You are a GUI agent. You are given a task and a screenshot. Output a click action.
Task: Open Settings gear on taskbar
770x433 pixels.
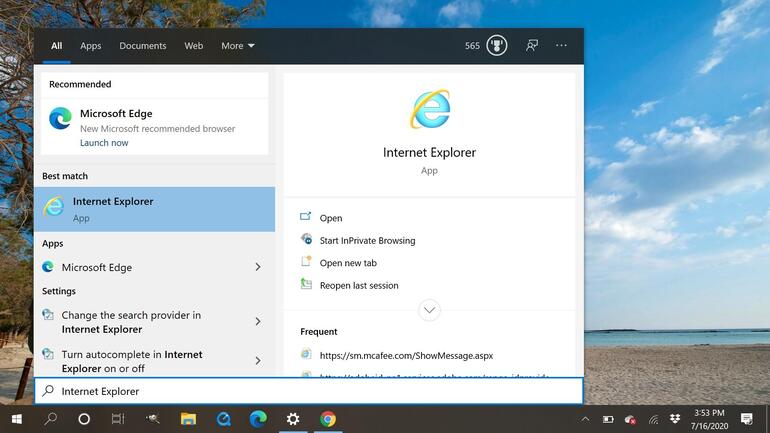click(293, 419)
